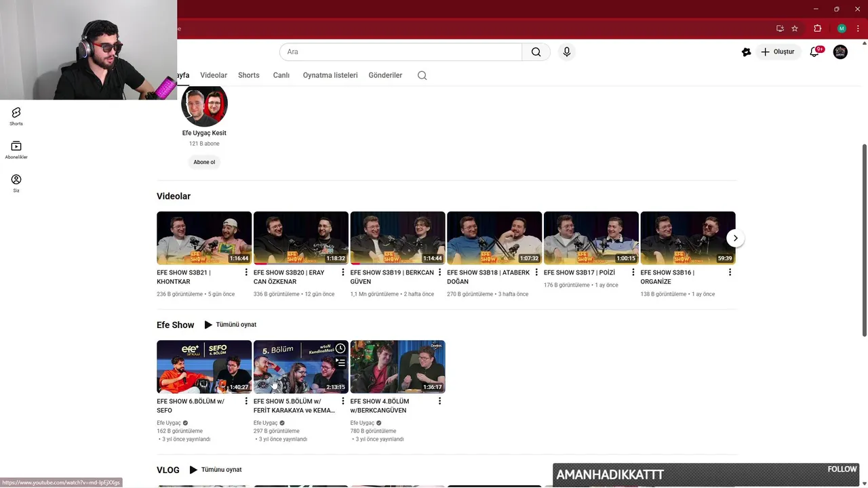Open options for EFE SHOW 6.BÖLÜM video
The width and height of the screenshot is (868, 488).
(x=246, y=401)
